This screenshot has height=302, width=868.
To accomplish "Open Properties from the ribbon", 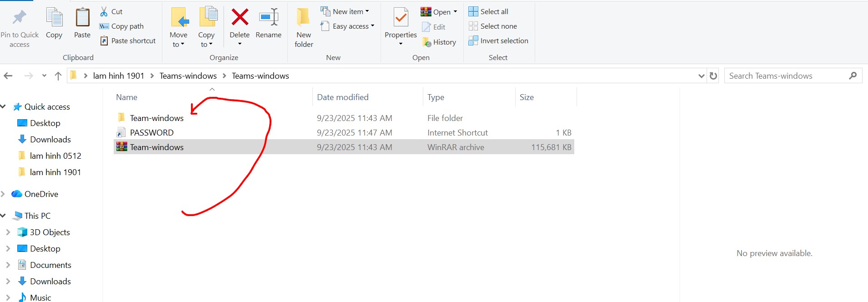I will point(400,18).
